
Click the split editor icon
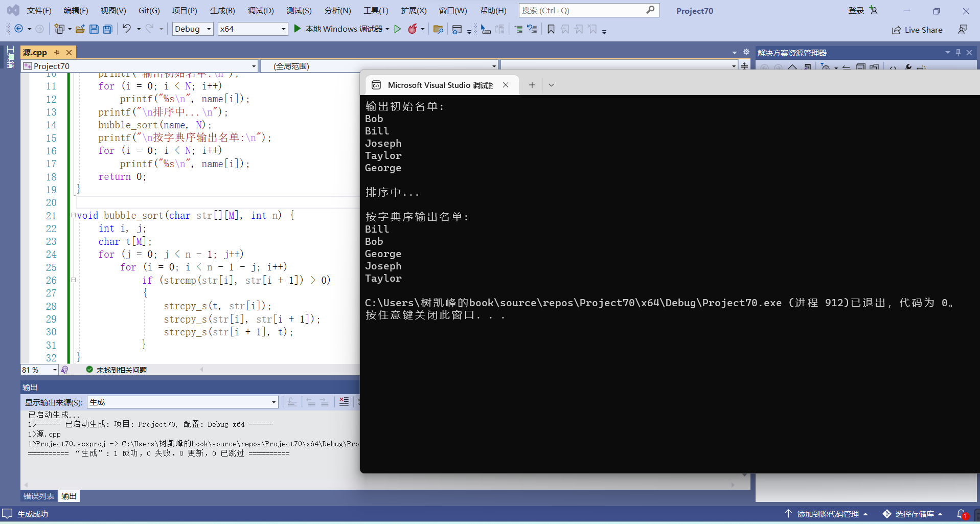(744, 66)
